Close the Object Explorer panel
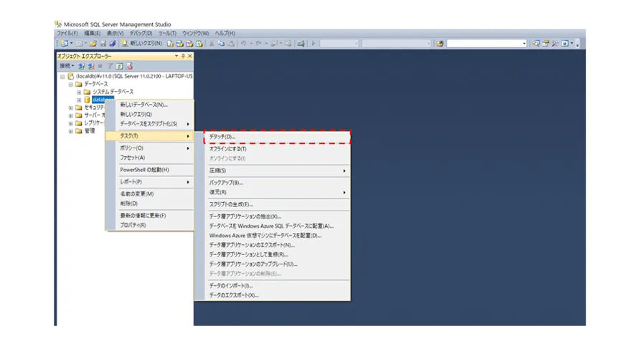The image size is (640, 364). click(189, 56)
